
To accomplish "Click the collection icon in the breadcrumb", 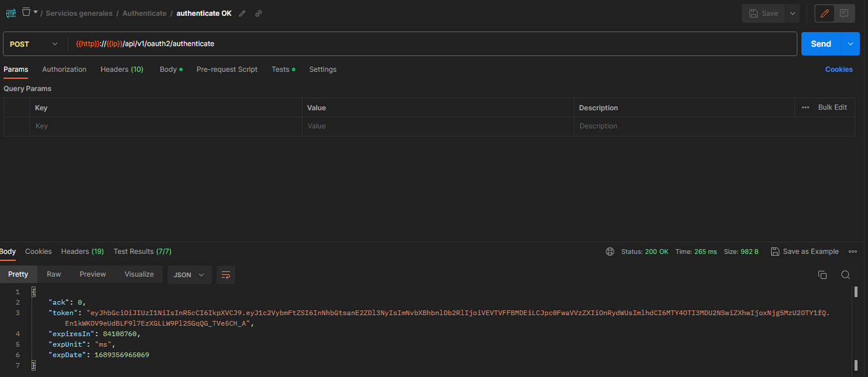I will (26, 12).
